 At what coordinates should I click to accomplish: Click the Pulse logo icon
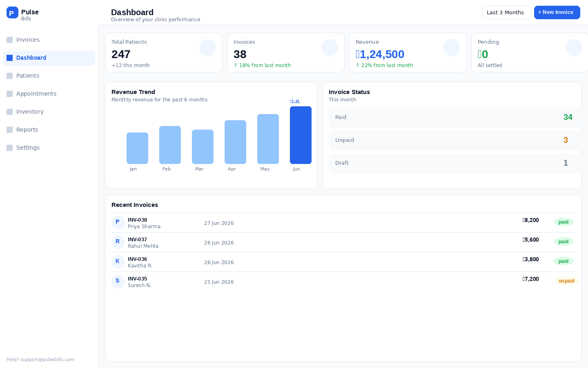pyautogui.click(x=12, y=13)
